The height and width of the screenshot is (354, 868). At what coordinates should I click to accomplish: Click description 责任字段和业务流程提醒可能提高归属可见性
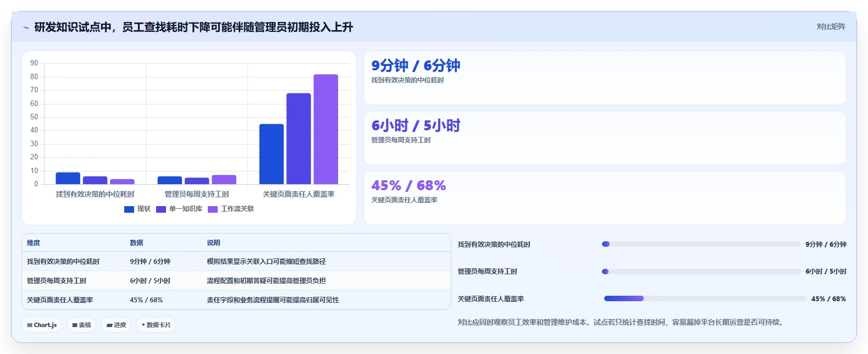pos(273,300)
